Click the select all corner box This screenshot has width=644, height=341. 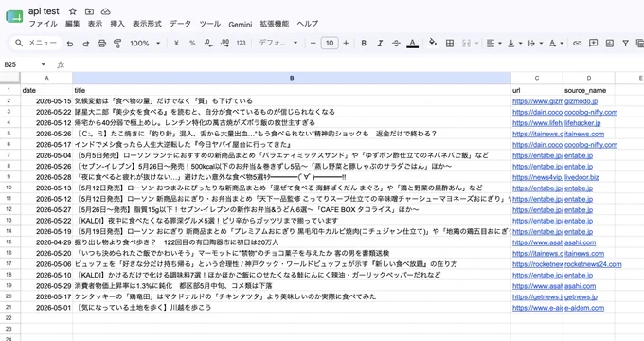pyautogui.click(x=9, y=78)
